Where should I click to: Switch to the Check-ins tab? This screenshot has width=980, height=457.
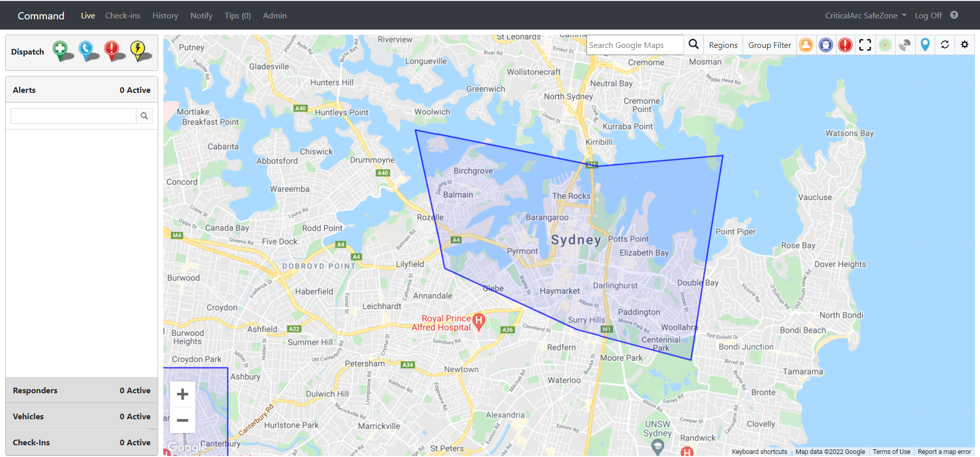[122, 15]
